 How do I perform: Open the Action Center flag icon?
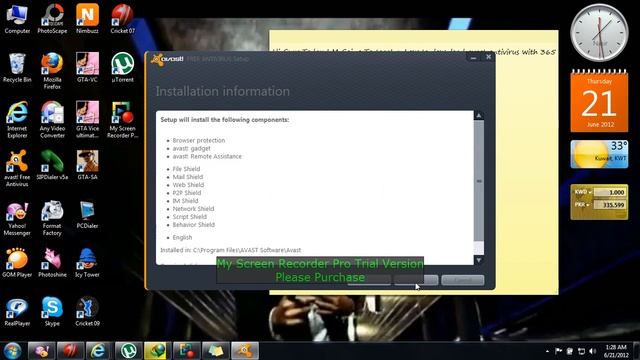558,351
